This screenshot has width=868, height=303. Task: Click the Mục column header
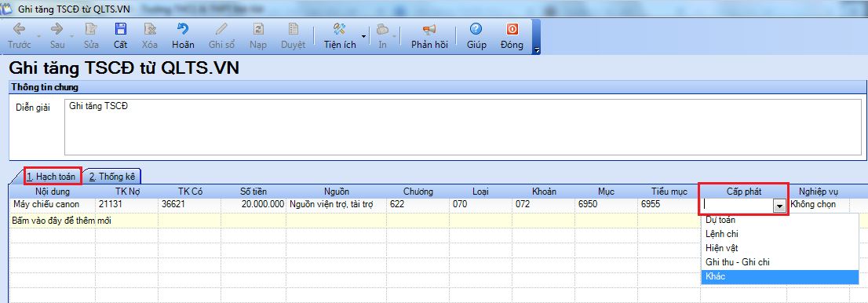click(606, 192)
